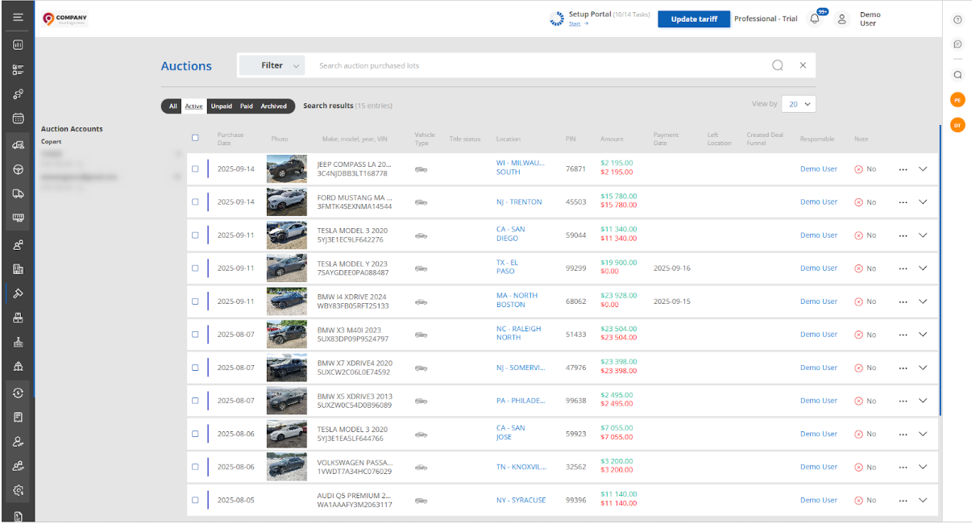The height and width of the screenshot is (524, 980).
Task: Select the Ford Mustang row checkbox
Action: [x=195, y=202]
